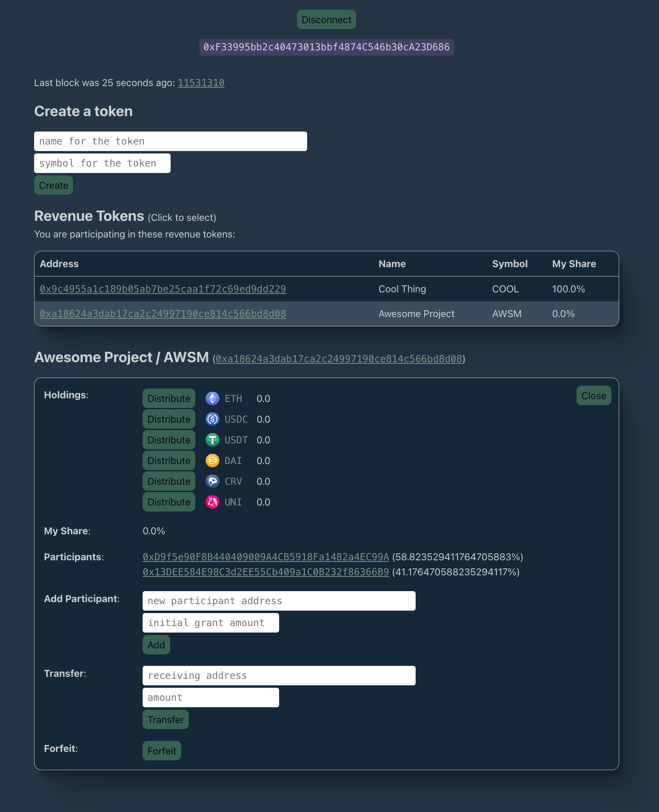Focus the receiving address field
Viewport: 659px width, 812px height.
(x=279, y=676)
